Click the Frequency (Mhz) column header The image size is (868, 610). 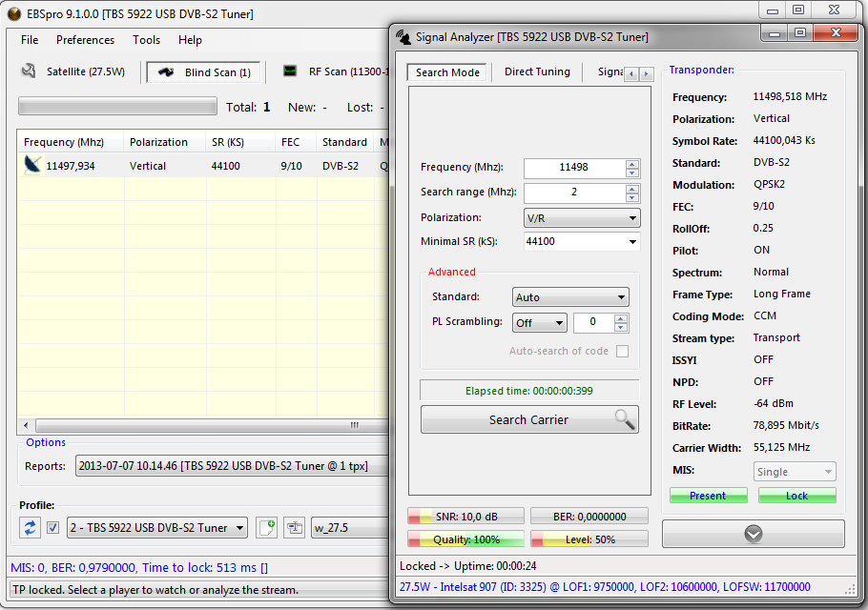[70, 142]
